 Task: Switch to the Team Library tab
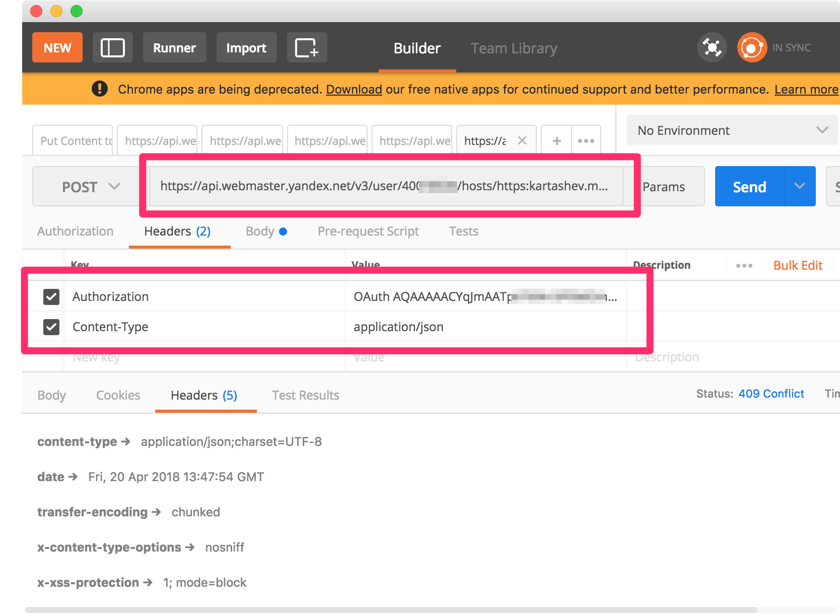pyautogui.click(x=514, y=48)
